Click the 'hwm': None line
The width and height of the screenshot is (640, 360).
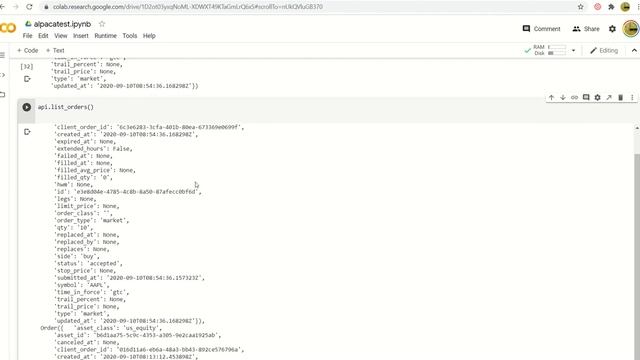(73, 184)
